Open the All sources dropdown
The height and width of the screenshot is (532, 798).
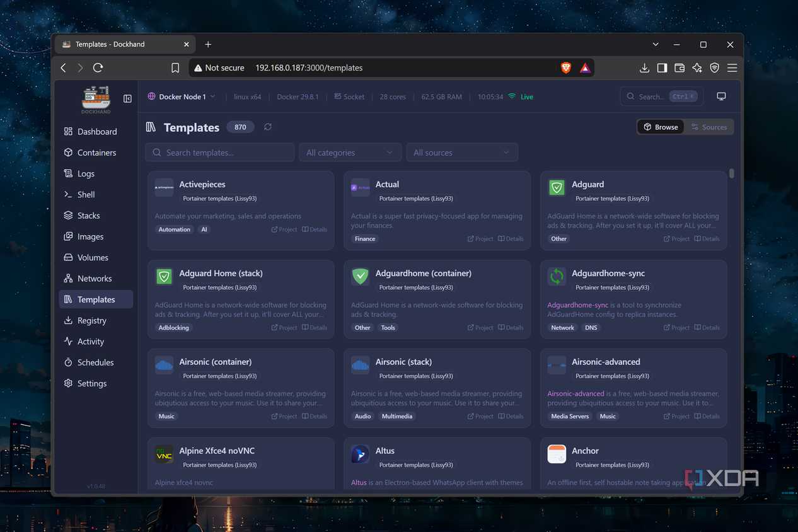(x=462, y=153)
